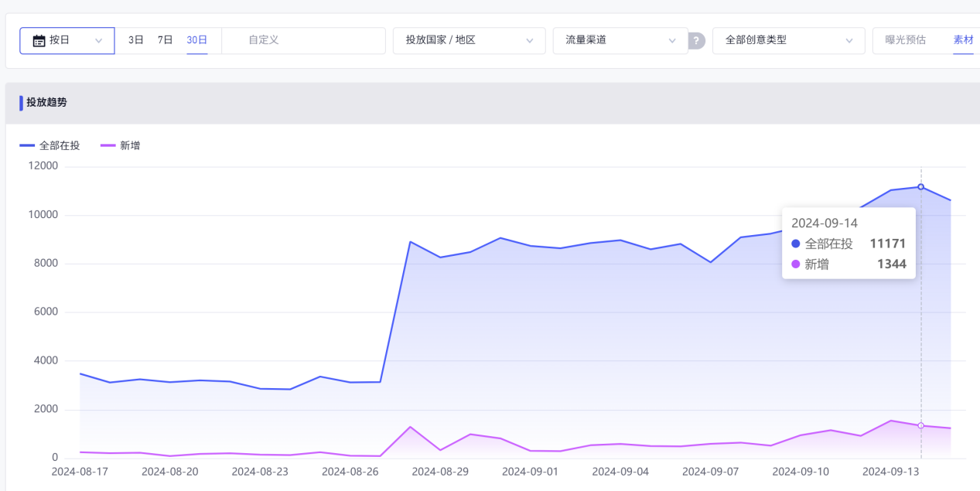Viewport: 980px width, 491px height.
Task: Click the blue 全部在投 legend line swatch
Action: click(x=27, y=145)
